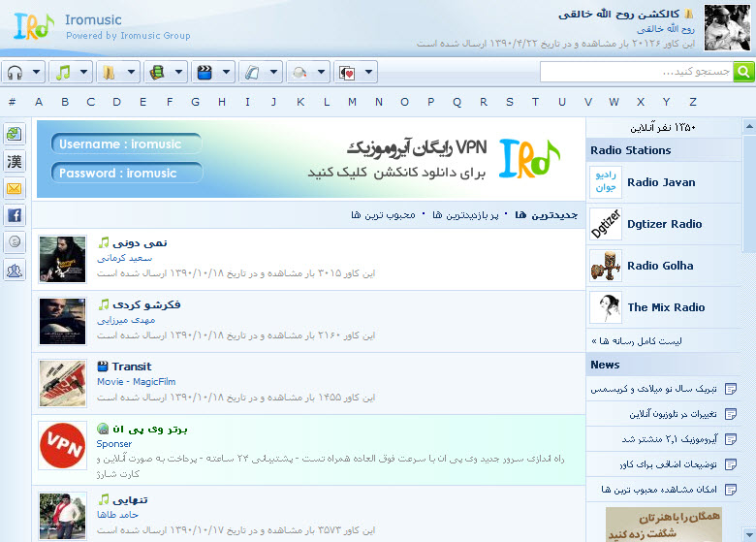Click the users group sidebar icon
This screenshot has width=756, height=542.
15,271
